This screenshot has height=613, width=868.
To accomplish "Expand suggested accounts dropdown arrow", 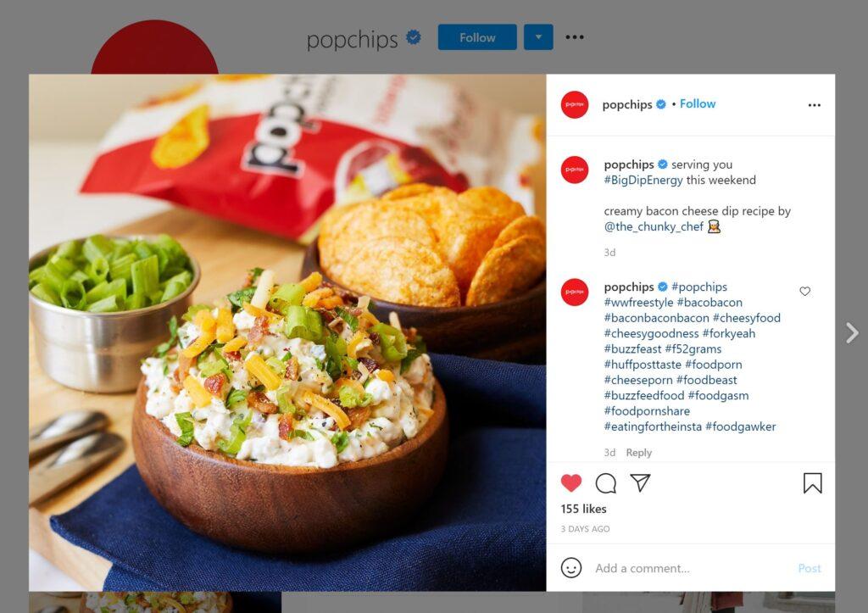I will (538, 37).
